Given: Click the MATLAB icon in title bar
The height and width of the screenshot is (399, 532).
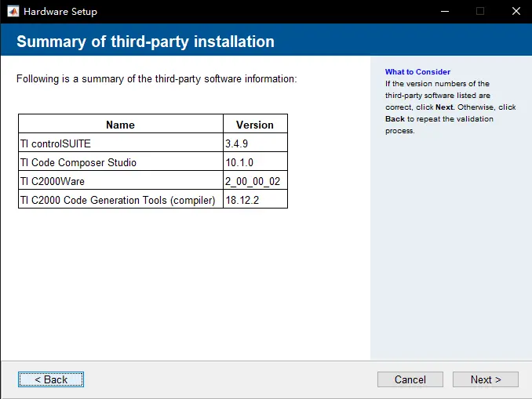Looking at the screenshot, I should (x=13, y=11).
